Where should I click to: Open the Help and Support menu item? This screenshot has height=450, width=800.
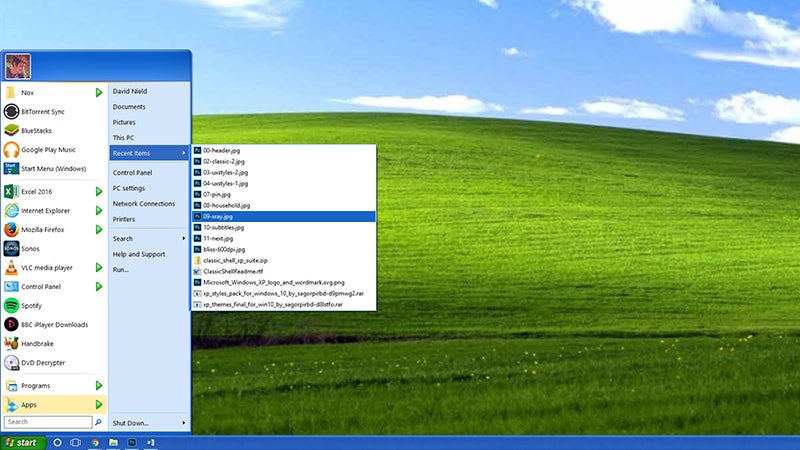click(139, 254)
